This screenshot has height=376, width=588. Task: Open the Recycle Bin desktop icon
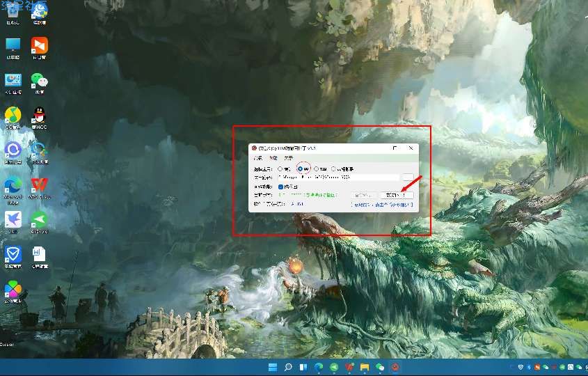(x=13, y=14)
